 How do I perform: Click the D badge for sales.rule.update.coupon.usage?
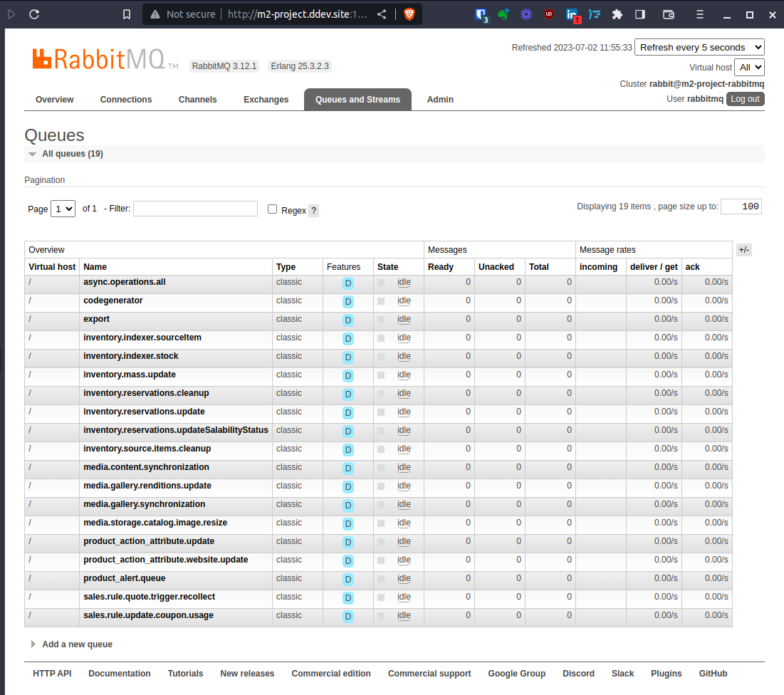[x=348, y=617]
